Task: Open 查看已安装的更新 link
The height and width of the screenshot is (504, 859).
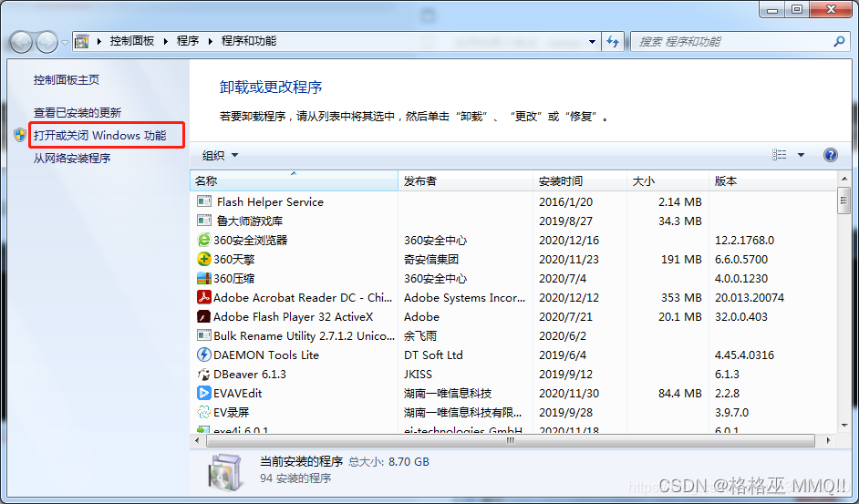Action: click(78, 112)
